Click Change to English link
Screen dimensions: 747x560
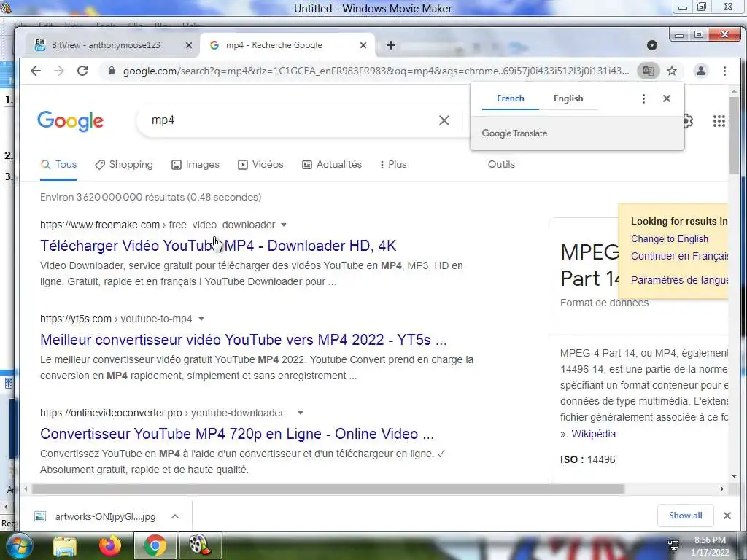(x=670, y=239)
